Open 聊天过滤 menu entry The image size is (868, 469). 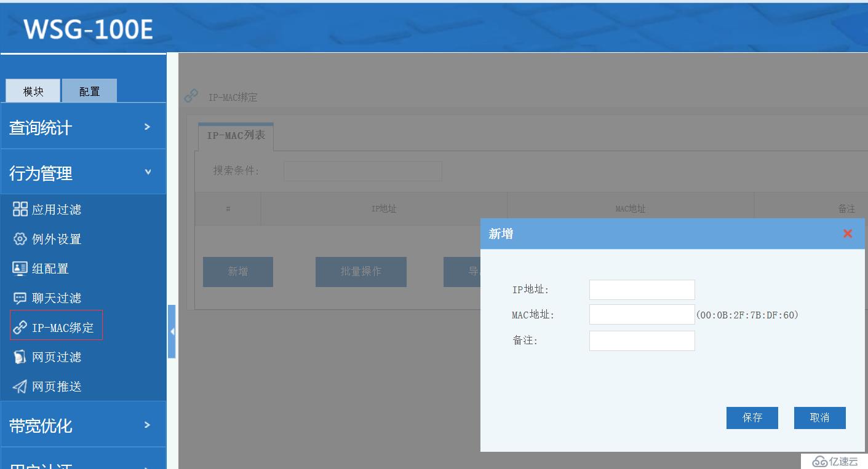57,298
